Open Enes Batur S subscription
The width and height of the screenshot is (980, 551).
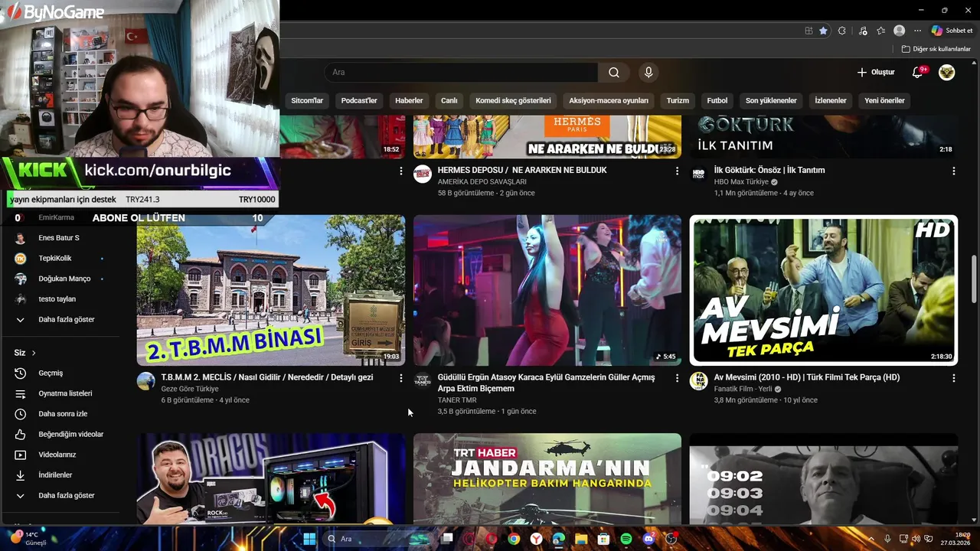[x=59, y=238]
